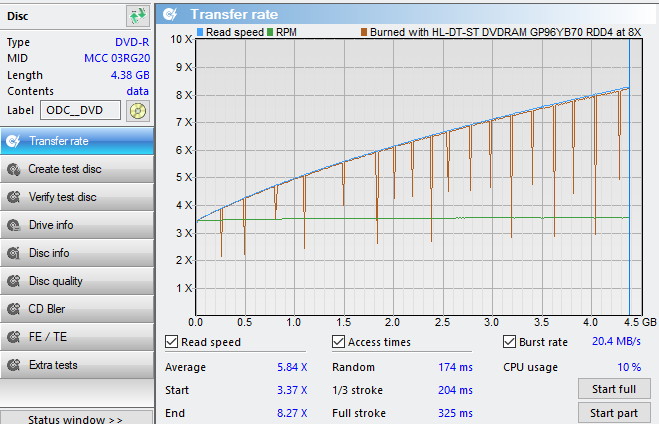Click the disc icon beside the Label field
Viewport: 659px width, 424px height.
coord(138,110)
